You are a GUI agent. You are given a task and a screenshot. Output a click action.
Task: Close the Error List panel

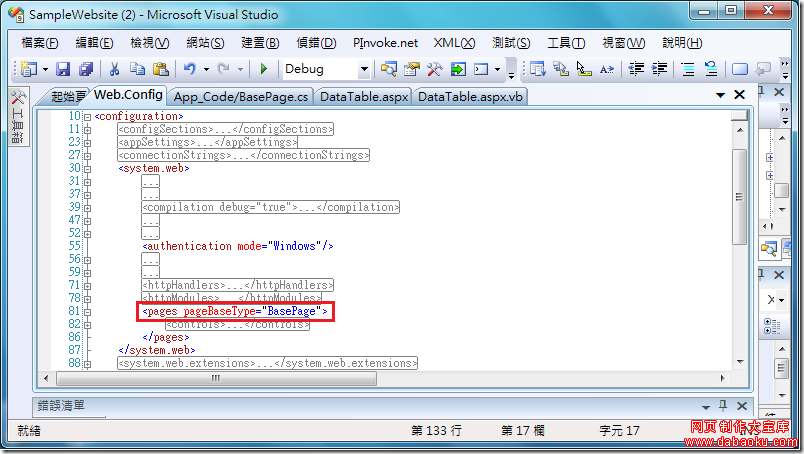[x=742, y=406]
